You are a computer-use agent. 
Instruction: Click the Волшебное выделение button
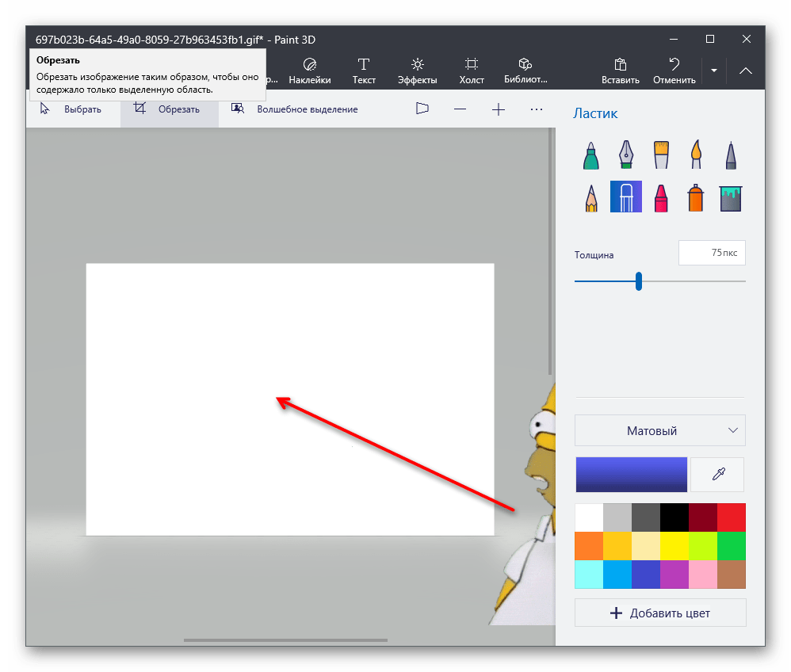click(295, 109)
